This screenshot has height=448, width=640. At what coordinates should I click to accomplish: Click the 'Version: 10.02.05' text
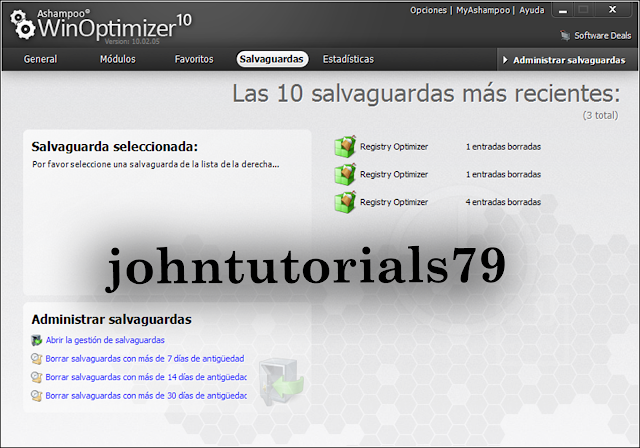point(132,41)
